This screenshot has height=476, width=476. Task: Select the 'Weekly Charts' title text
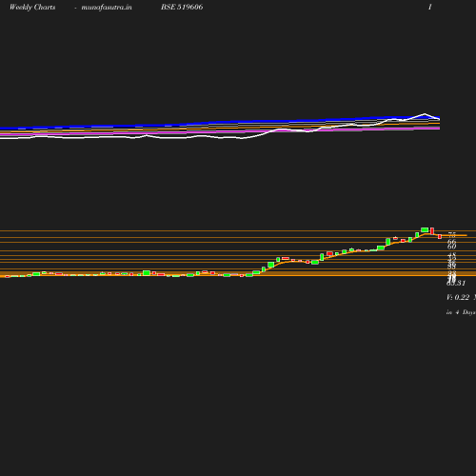(32, 8)
